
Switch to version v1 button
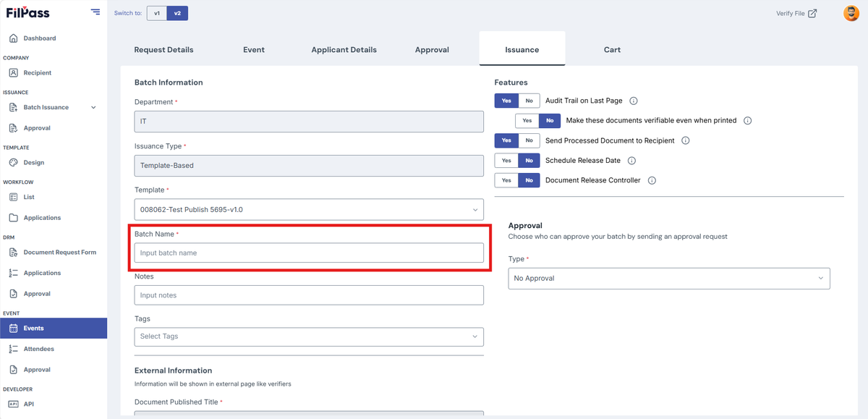(x=157, y=13)
